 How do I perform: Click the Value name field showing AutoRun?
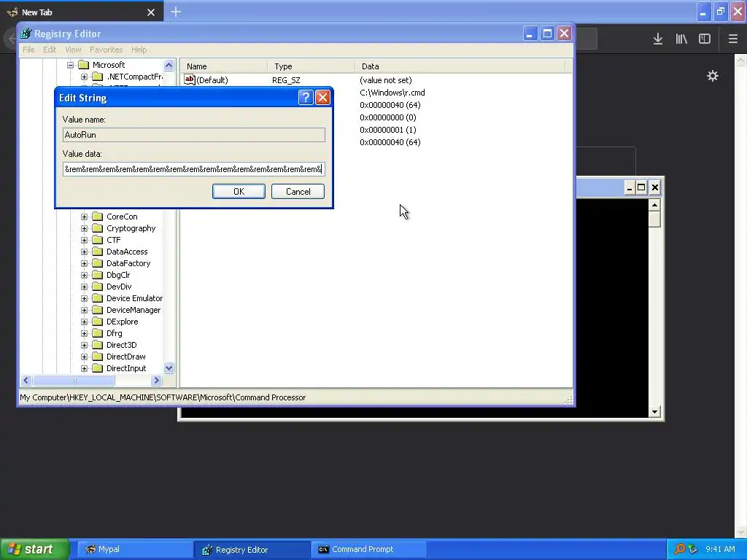click(x=194, y=135)
